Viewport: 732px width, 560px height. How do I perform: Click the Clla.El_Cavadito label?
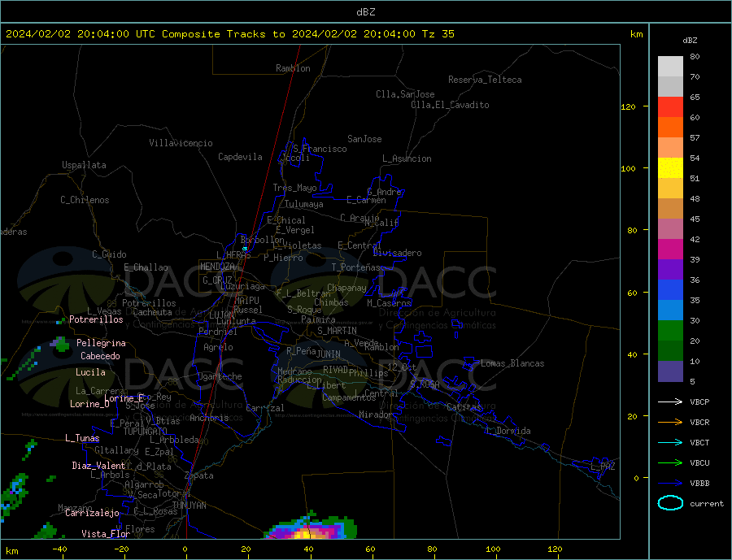tap(450, 105)
